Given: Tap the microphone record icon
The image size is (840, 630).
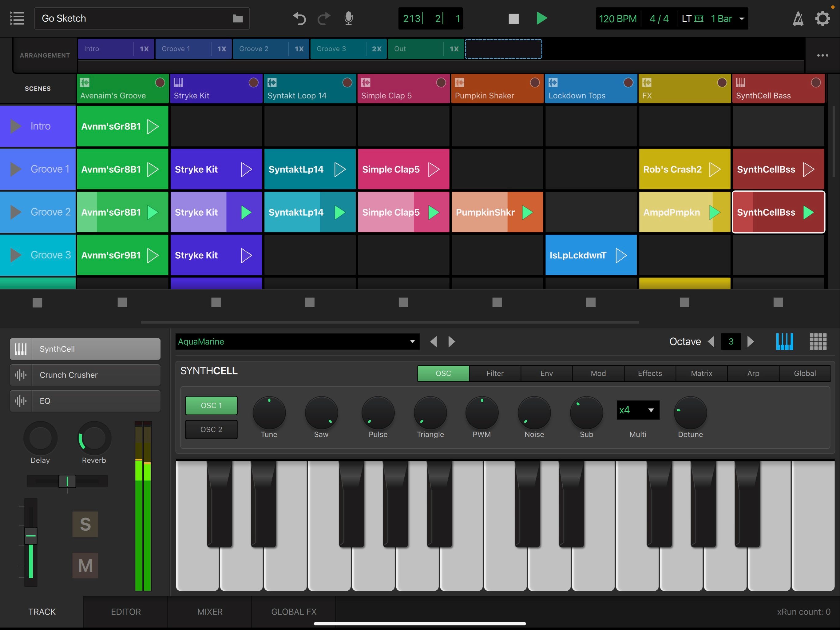Looking at the screenshot, I should point(349,18).
